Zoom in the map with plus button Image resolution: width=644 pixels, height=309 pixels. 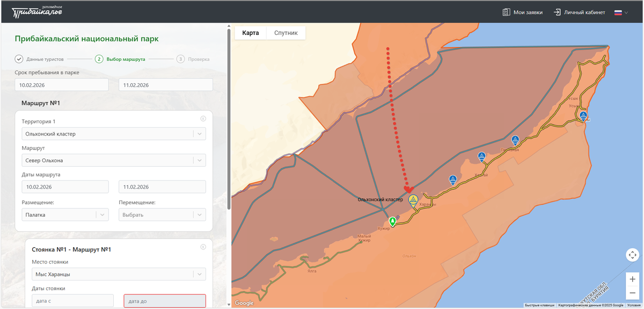(x=633, y=279)
